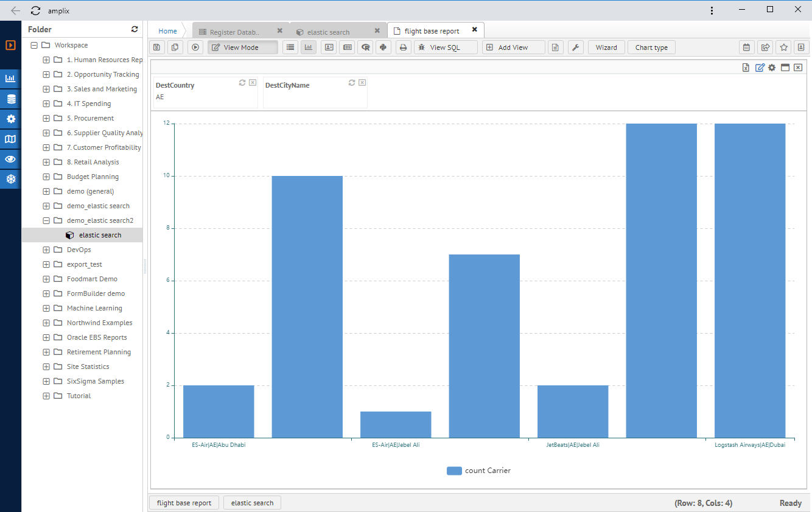The width and height of the screenshot is (812, 512).
Task: Open the chart reports sidebar icon
Action: click(10, 79)
